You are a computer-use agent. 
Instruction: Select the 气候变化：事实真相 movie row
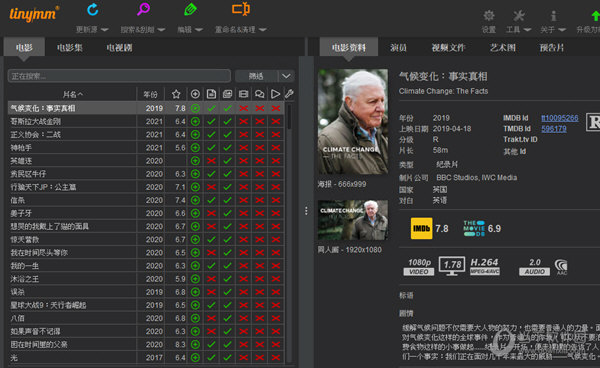(146, 108)
